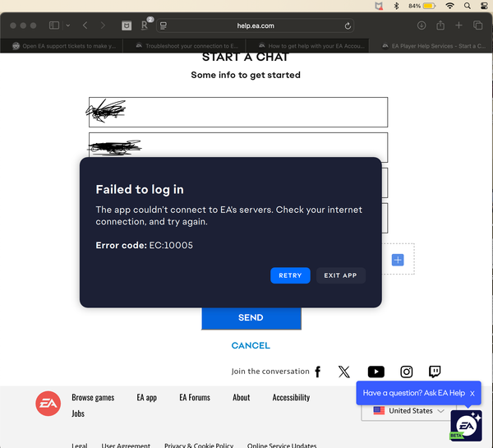Open the About footer link
Screen dimensions: 493x448
(241, 397)
